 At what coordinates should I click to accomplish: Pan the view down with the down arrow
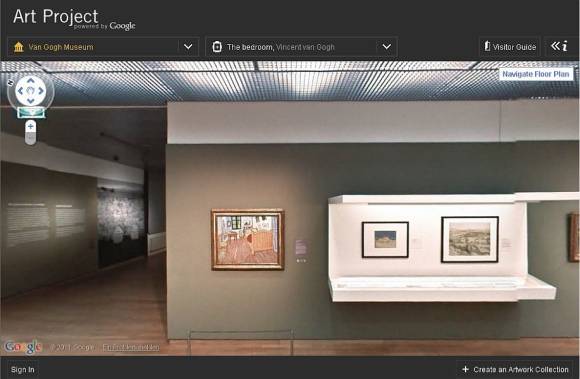[31, 101]
